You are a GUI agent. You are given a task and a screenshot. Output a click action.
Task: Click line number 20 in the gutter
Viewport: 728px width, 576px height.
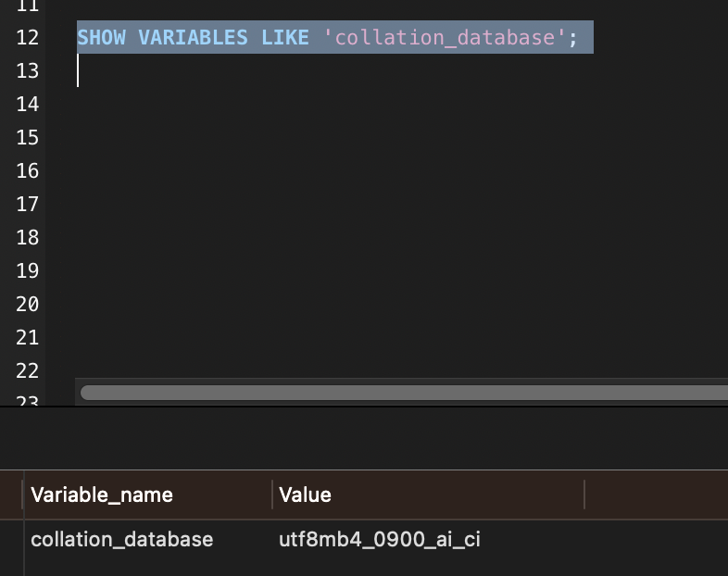click(x=28, y=305)
